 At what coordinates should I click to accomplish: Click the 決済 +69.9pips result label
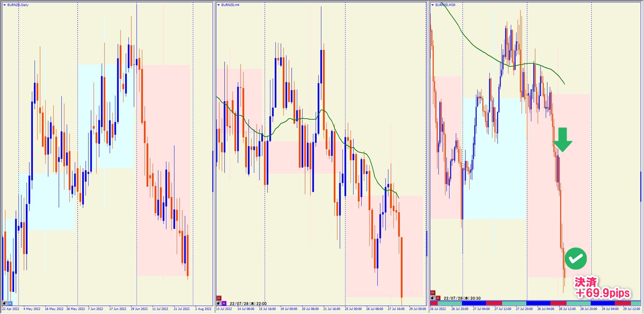click(x=602, y=288)
